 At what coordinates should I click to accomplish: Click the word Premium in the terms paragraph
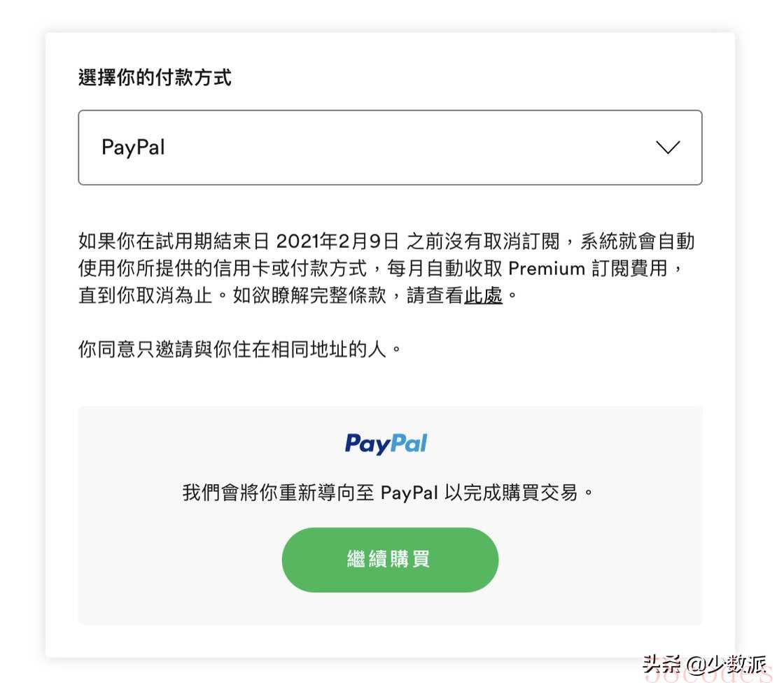coord(547,268)
